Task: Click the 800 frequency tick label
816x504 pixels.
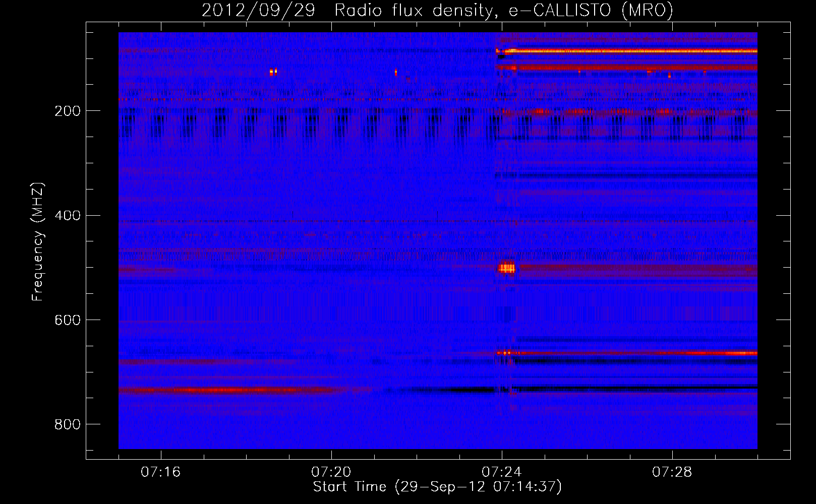Action: click(x=68, y=425)
